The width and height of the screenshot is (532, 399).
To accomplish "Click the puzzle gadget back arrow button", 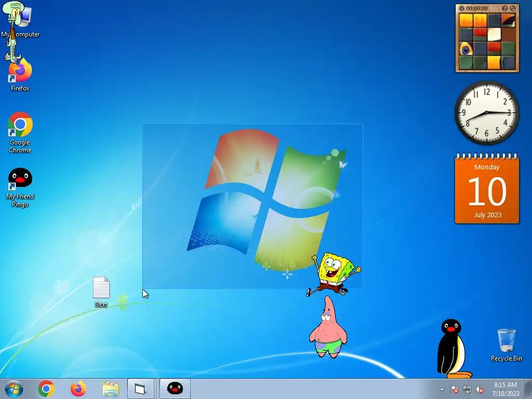I will pos(462,8).
